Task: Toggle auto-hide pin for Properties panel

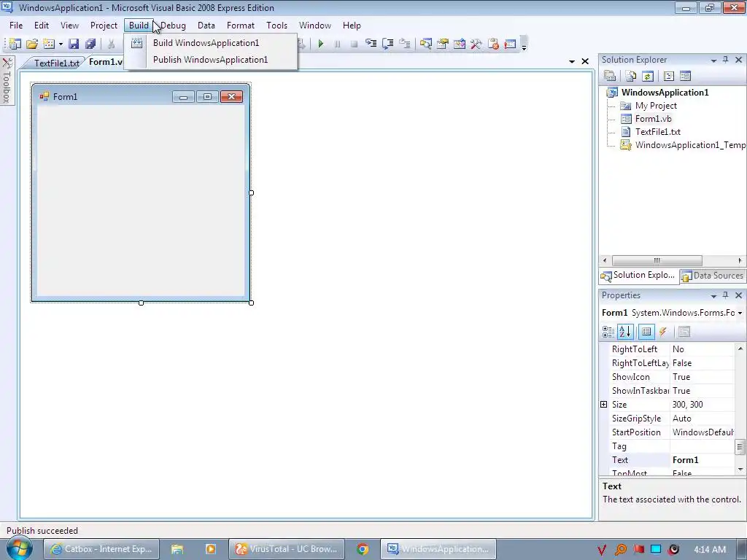Action: click(x=726, y=295)
